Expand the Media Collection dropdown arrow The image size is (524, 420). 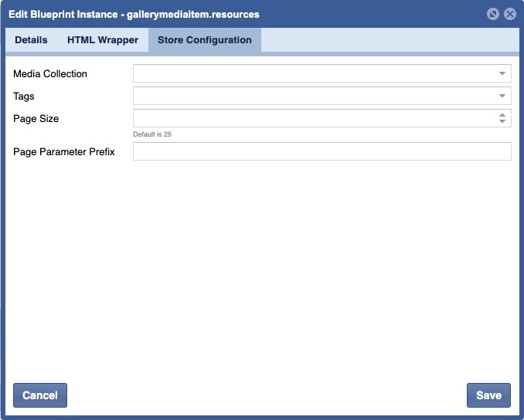click(x=502, y=73)
